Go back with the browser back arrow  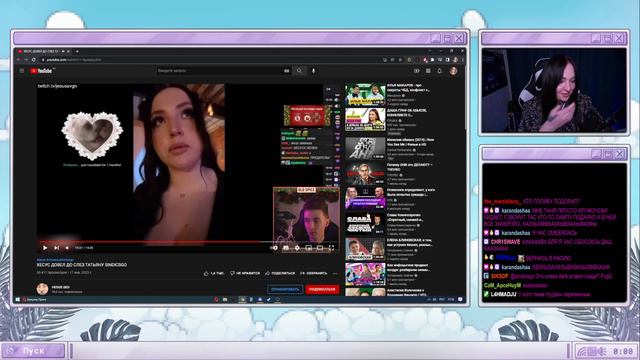(x=18, y=60)
